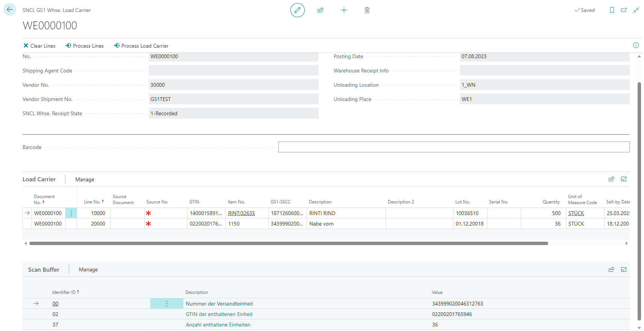Screen dimensions: 644x331
Task: Share the Load Carrier list
Action: [x=611, y=179]
